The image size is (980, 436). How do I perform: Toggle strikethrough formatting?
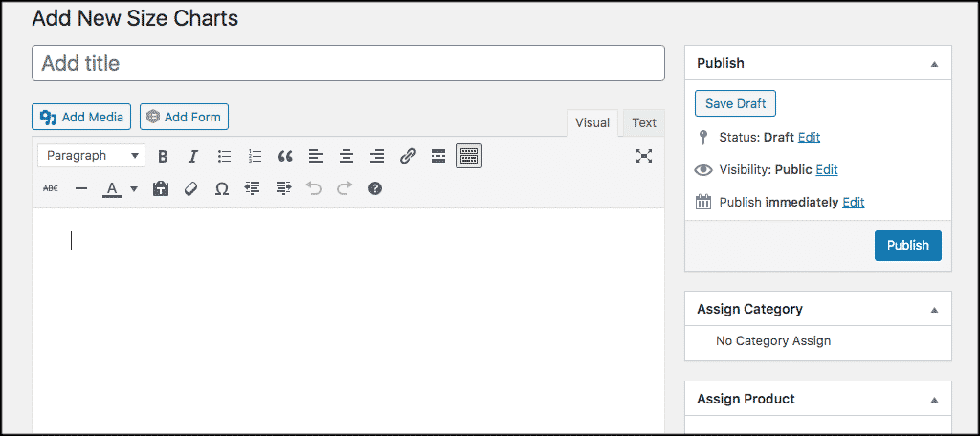click(51, 189)
